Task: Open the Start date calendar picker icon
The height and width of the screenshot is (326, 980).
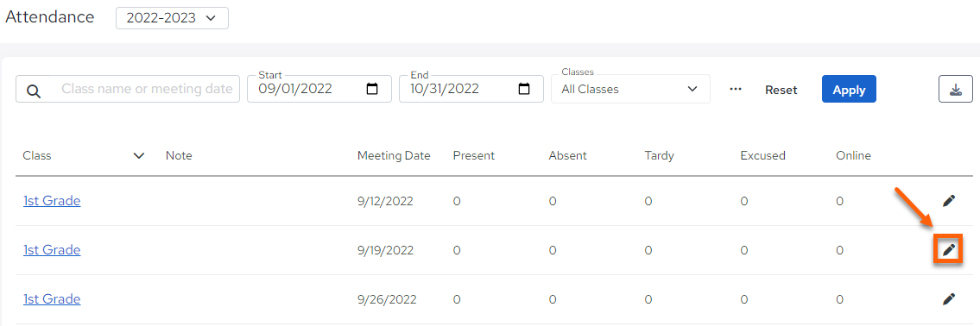Action: pos(372,89)
